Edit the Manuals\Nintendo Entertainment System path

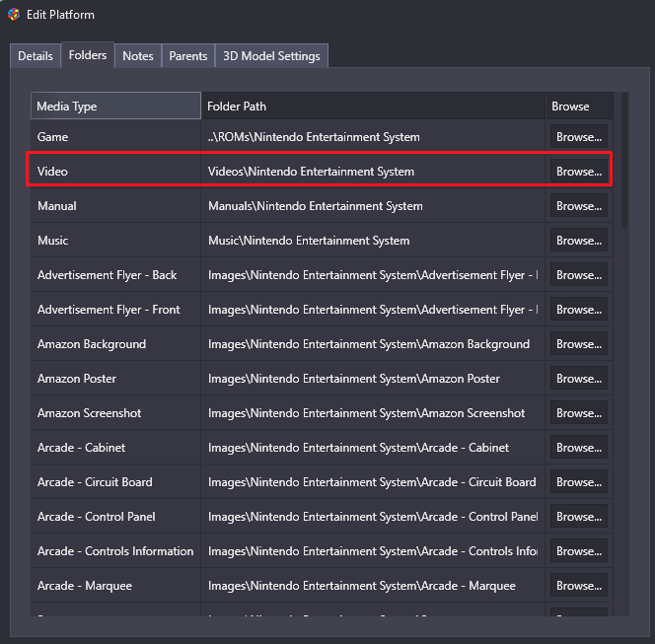pyautogui.click(x=373, y=206)
